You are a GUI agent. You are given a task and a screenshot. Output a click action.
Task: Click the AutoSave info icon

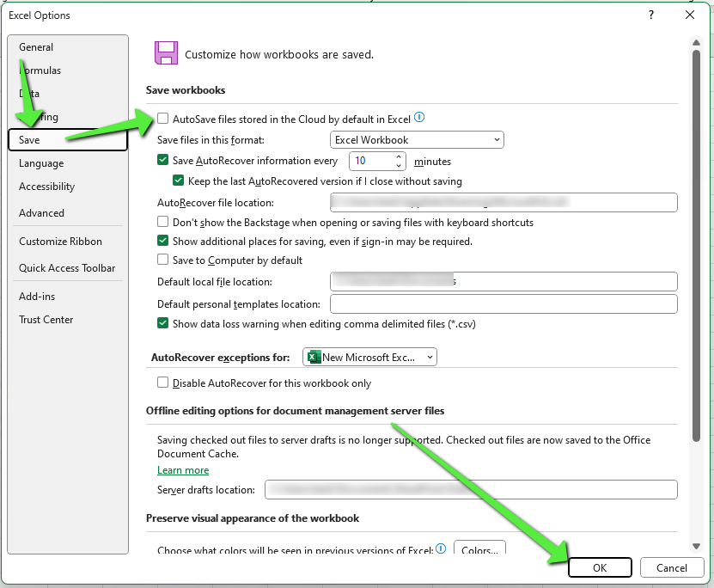[419, 118]
